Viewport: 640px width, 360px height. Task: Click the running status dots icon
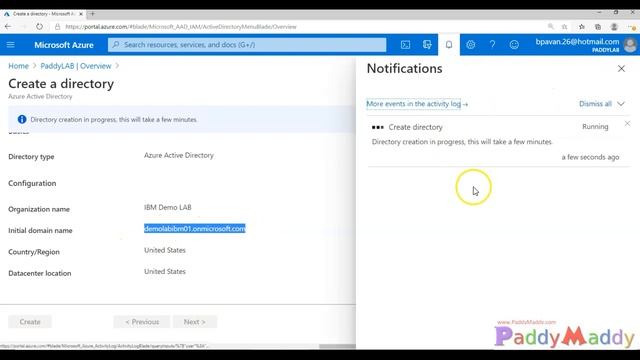pyautogui.click(x=378, y=127)
